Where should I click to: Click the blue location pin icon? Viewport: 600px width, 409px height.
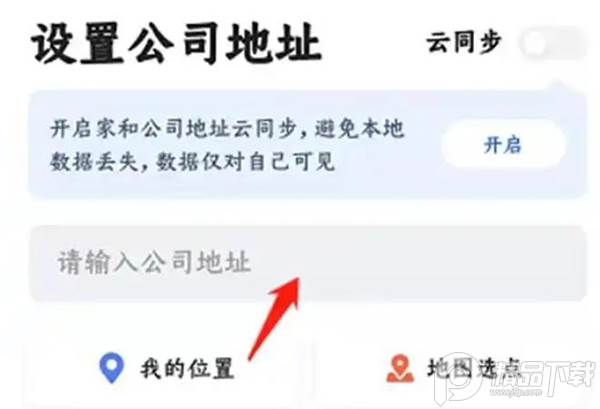coord(111,368)
